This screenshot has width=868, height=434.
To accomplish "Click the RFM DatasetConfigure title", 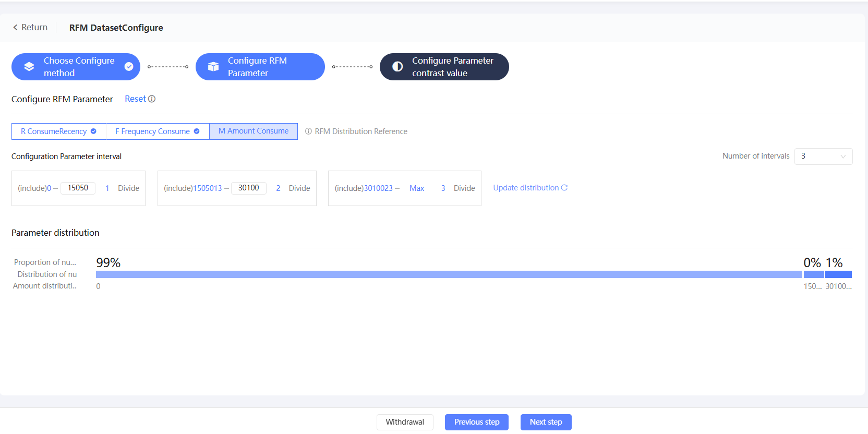I will click(x=116, y=28).
